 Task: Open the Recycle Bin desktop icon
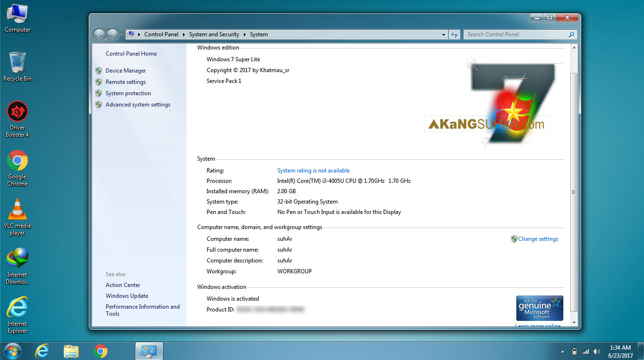pos(17,67)
